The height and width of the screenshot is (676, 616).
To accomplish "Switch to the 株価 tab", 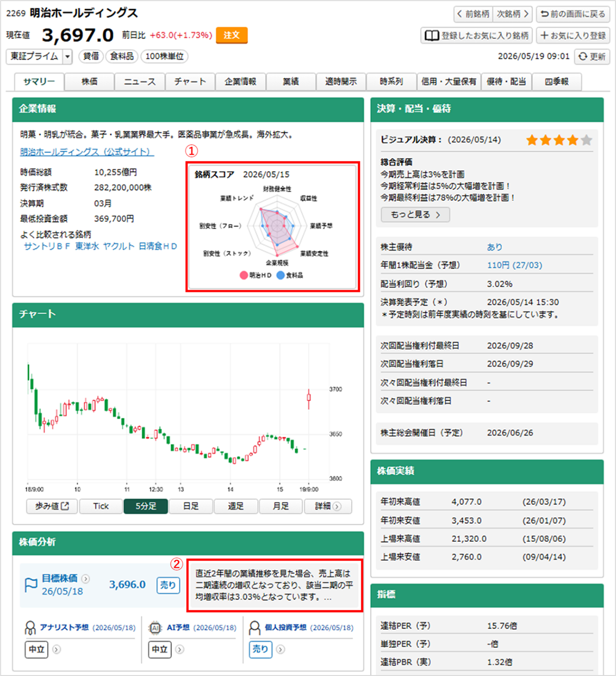I will [89, 82].
